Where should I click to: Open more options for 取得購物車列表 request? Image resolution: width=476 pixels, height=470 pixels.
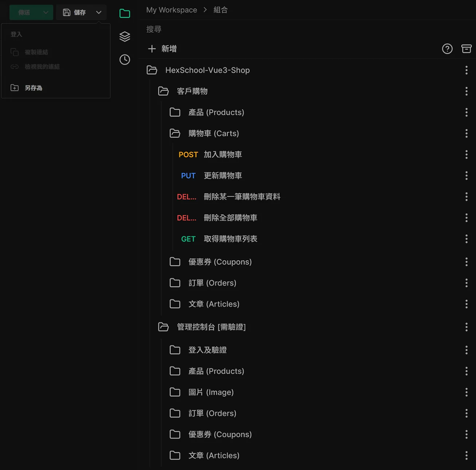point(466,239)
